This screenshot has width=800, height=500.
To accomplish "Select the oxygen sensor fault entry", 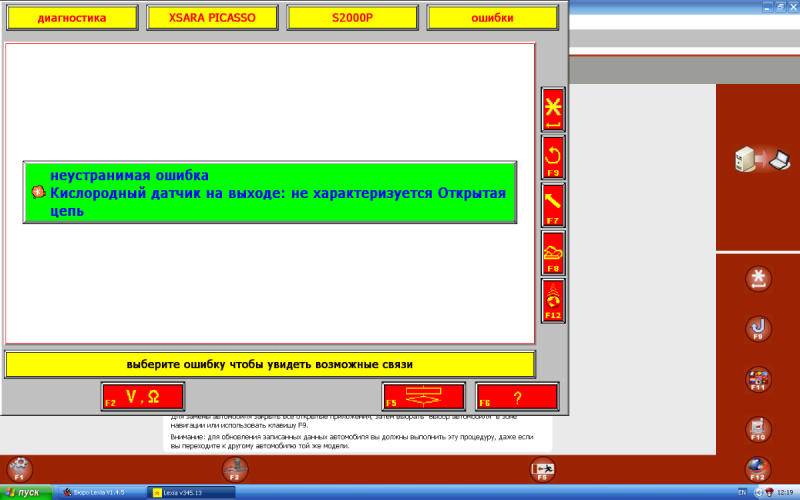I will pos(270,192).
